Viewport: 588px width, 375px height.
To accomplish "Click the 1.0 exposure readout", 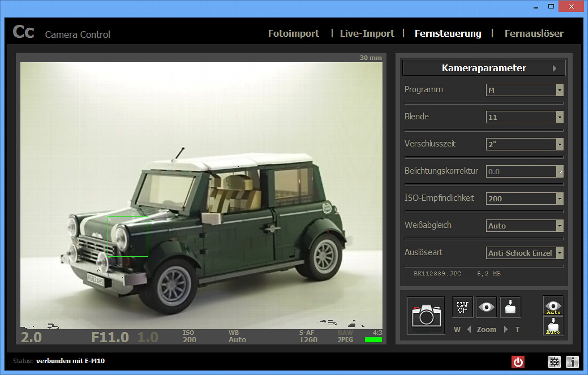I will [148, 337].
